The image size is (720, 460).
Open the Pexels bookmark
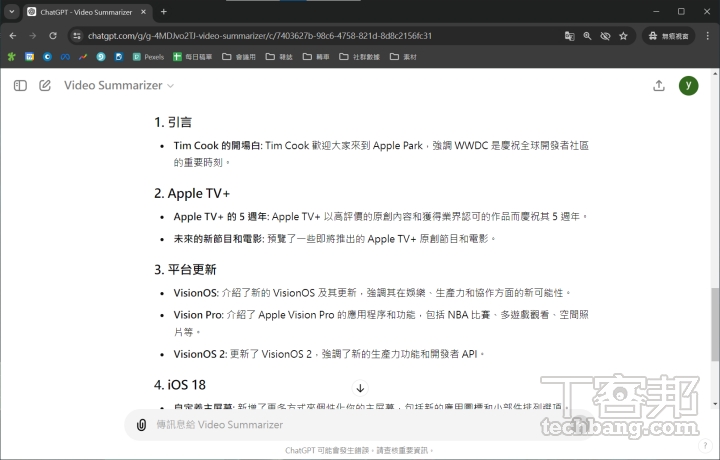tap(148, 56)
